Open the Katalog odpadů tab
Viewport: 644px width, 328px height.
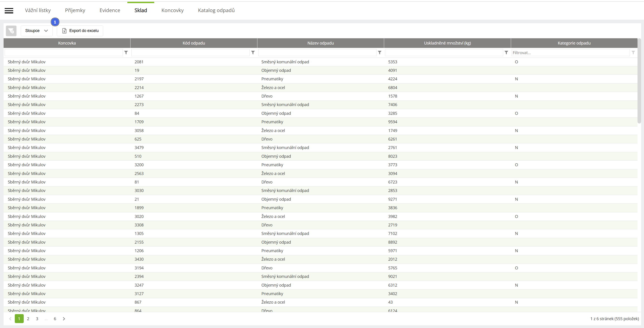coord(216,10)
